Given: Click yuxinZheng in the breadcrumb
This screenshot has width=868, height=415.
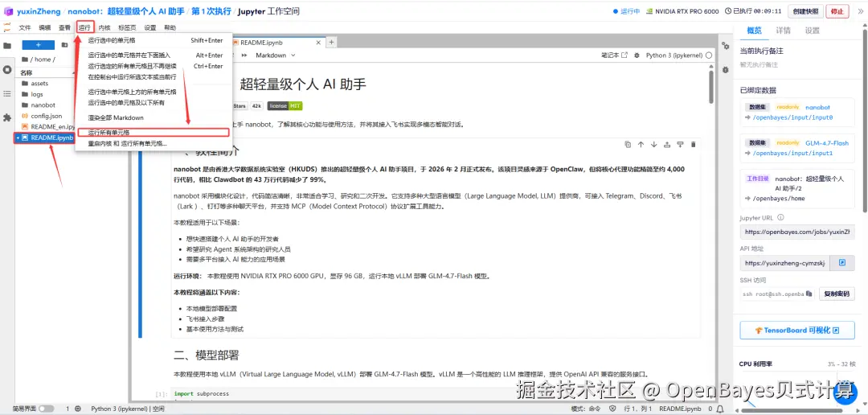Looking at the screenshot, I should [x=38, y=11].
